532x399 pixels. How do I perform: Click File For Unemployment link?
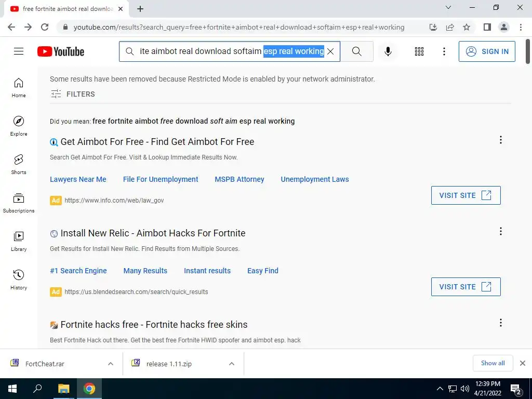(x=161, y=179)
